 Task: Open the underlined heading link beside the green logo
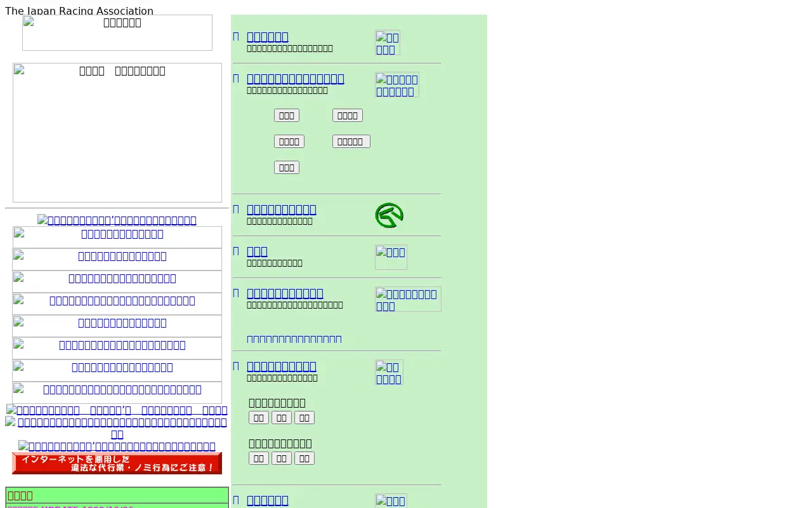point(281,209)
